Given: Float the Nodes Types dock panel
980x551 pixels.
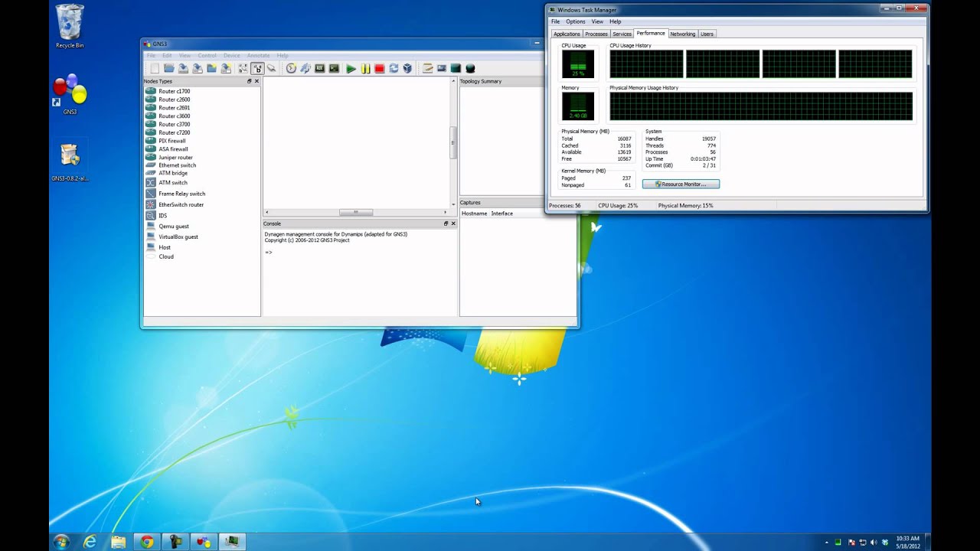Looking at the screenshot, I should 249,81.
